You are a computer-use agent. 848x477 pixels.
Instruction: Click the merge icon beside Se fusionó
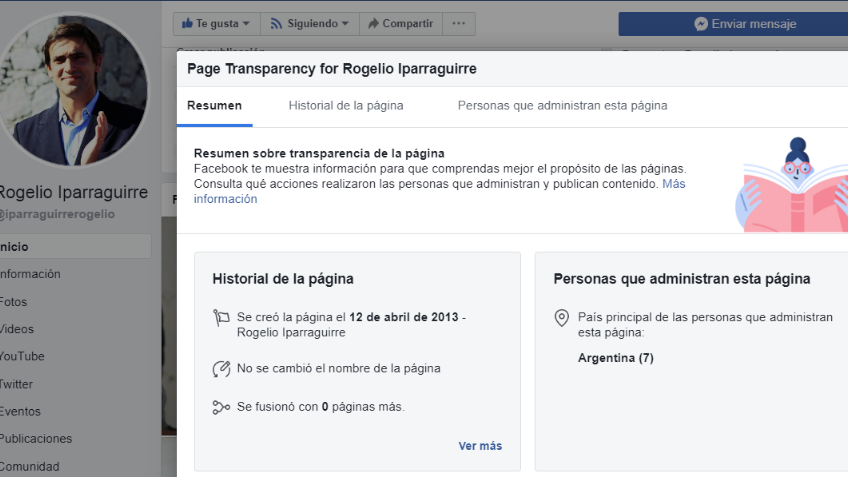[x=221, y=407]
